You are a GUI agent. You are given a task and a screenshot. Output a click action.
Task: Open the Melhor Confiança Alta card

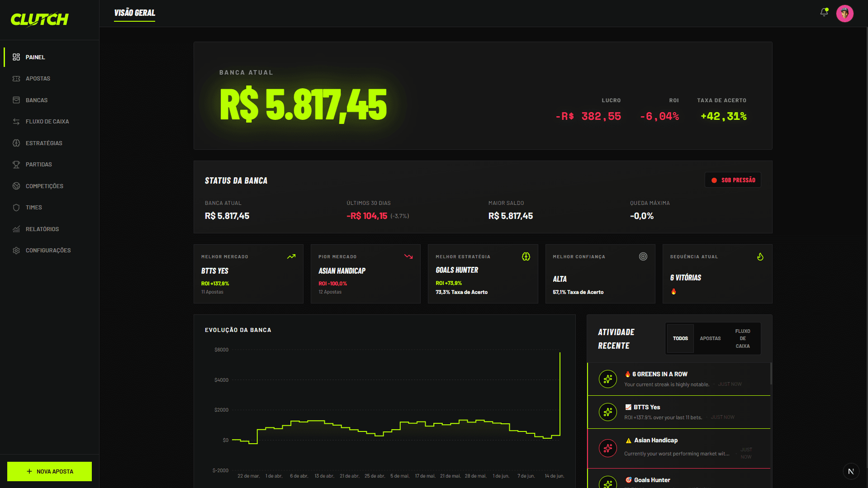tap(600, 274)
